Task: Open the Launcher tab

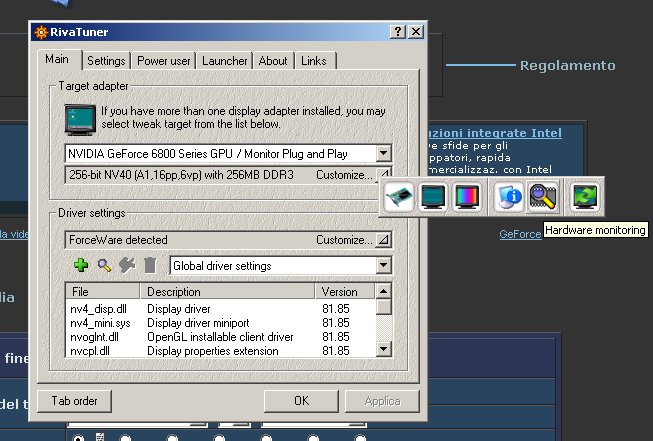Action: tap(224, 61)
